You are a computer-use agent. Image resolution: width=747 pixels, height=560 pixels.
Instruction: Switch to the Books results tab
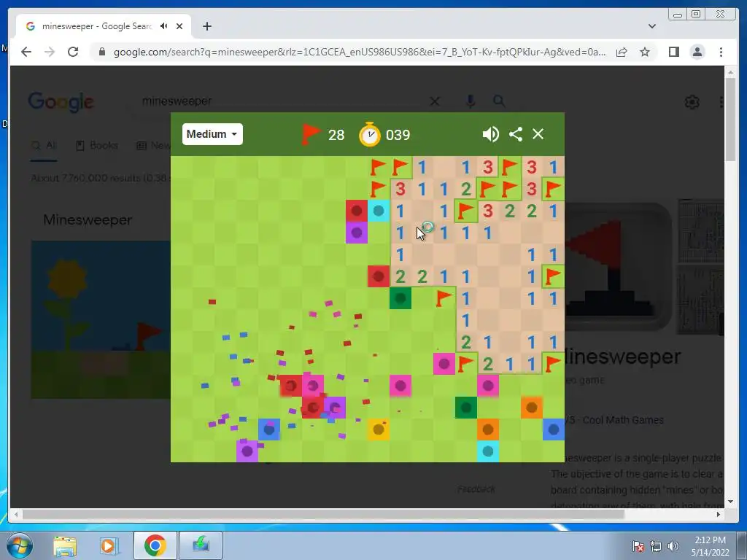pyautogui.click(x=97, y=146)
